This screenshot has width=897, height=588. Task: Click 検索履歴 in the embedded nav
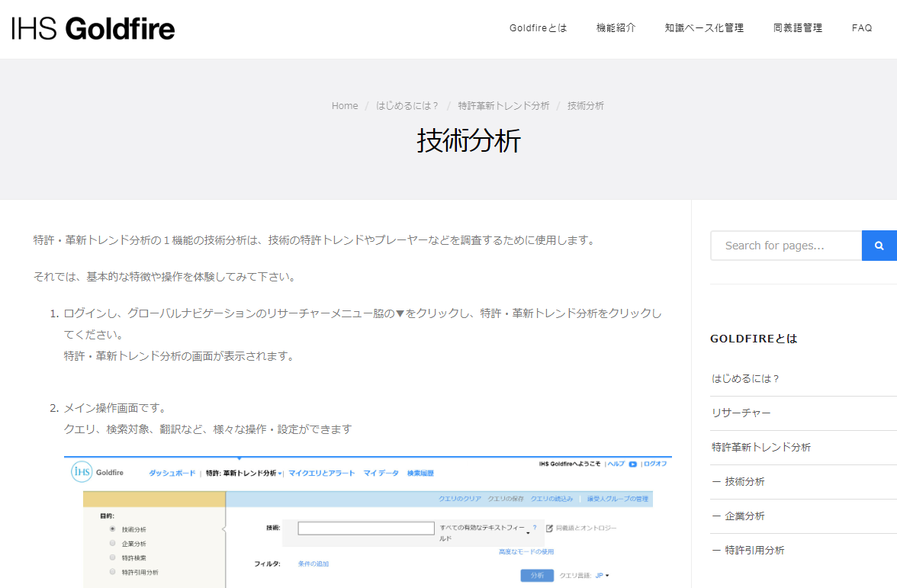pos(420,473)
